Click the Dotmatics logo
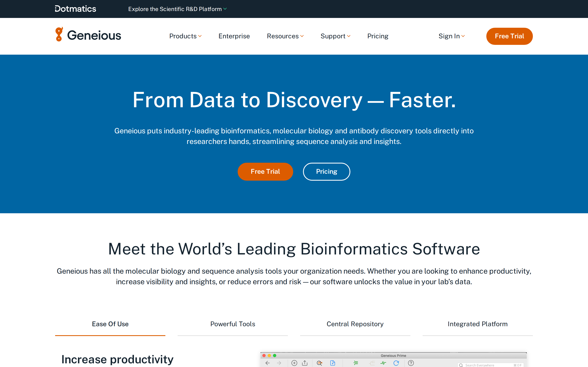This screenshot has height=367, width=588. pos(76,9)
